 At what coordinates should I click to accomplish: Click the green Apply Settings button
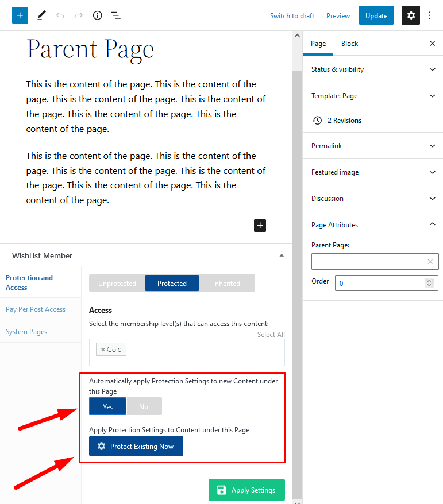[x=246, y=490]
